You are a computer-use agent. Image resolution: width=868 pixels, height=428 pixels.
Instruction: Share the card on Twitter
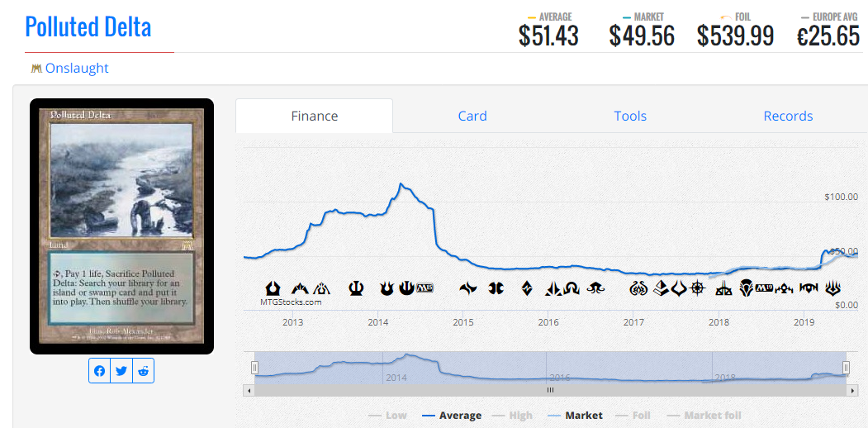(121, 371)
